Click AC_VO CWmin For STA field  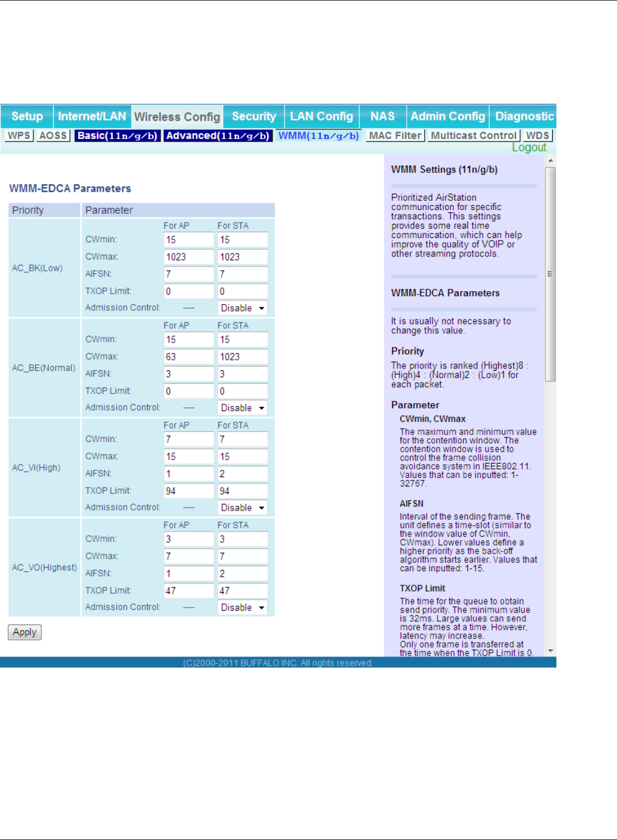tap(243, 539)
